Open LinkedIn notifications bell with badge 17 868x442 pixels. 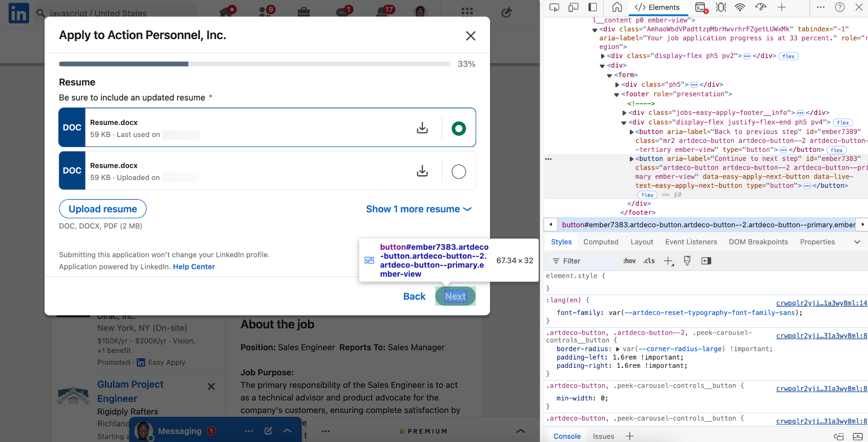(x=385, y=11)
